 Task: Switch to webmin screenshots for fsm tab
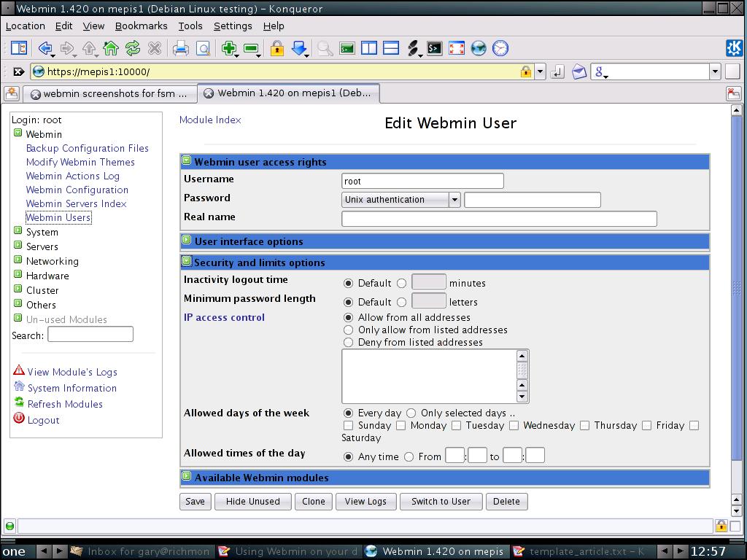tap(109, 94)
